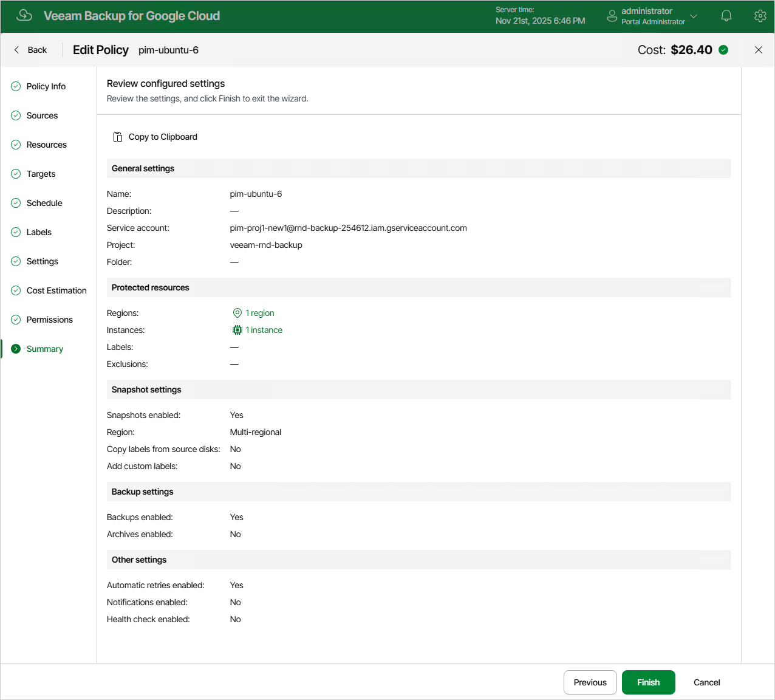Open the Settings step
The height and width of the screenshot is (700, 775).
point(43,261)
